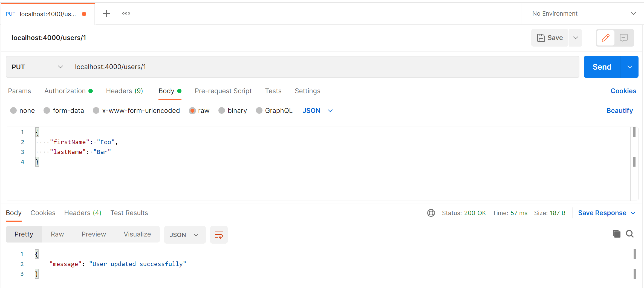
Task: Open a new request tab with plus icon
Action: point(106,13)
